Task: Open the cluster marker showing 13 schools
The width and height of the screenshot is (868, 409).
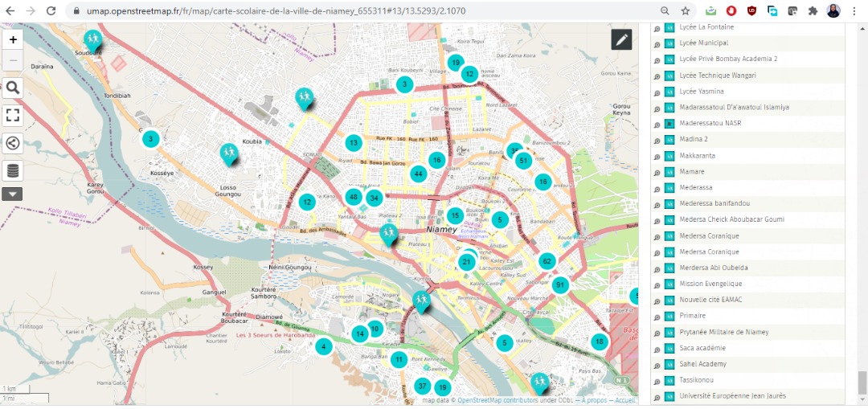Action: 354,143
